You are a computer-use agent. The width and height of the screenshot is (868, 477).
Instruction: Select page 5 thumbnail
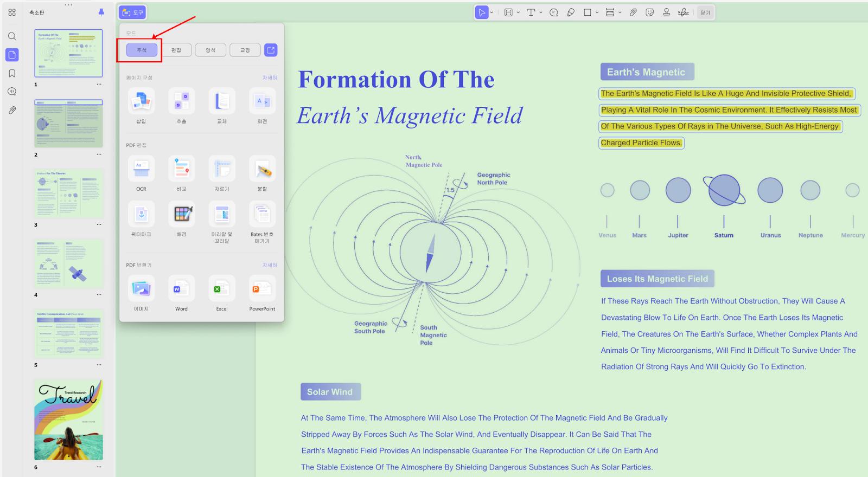pos(68,333)
